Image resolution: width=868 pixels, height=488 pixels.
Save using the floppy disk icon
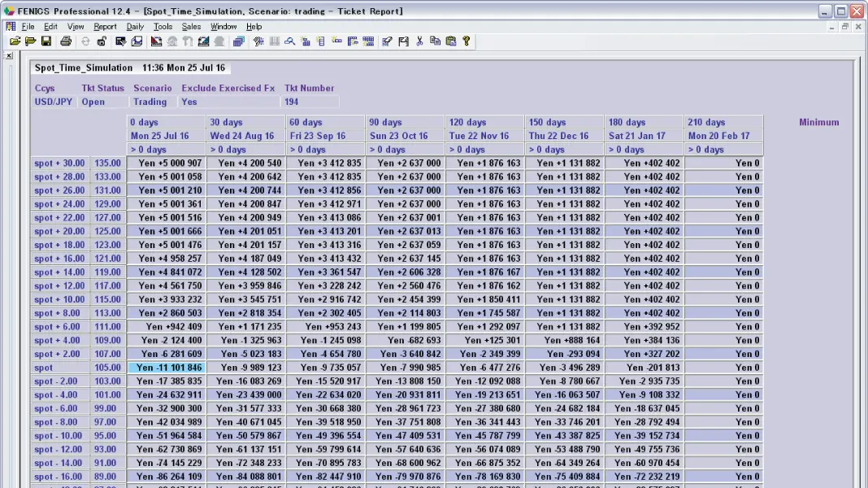click(46, 41)
